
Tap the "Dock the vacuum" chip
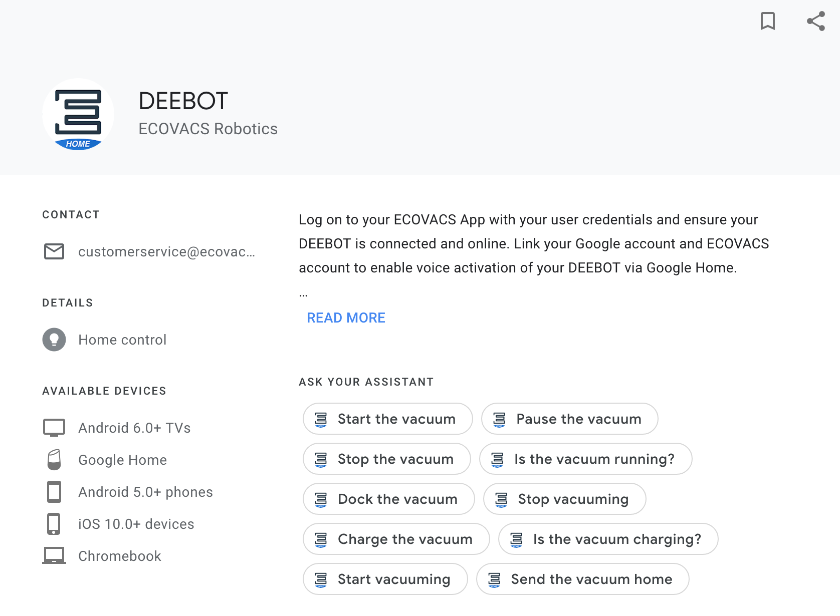389,499
